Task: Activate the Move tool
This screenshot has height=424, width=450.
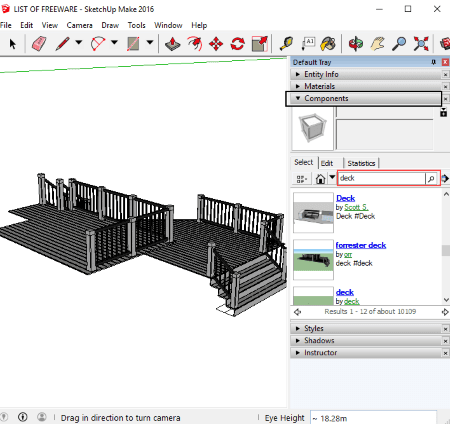Action: click(x=216, y=44)
